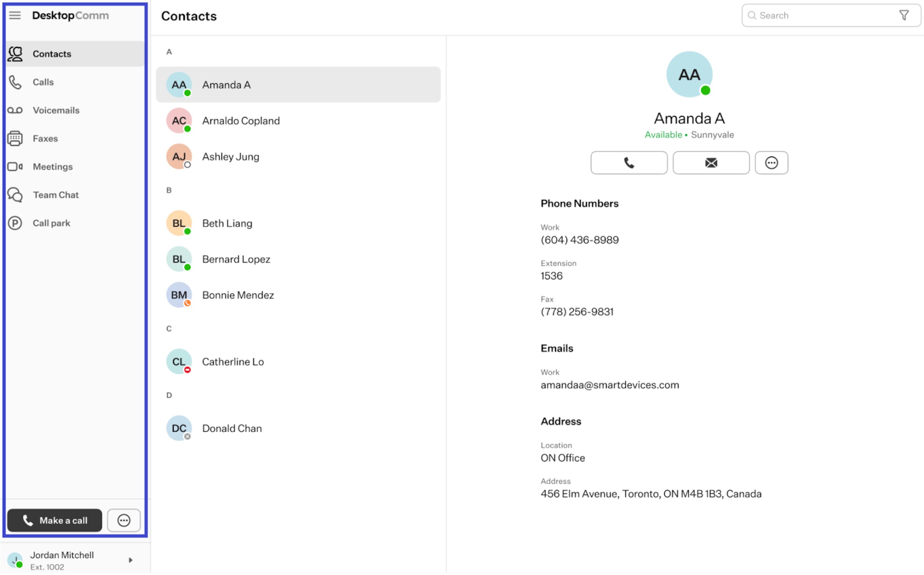Open the Contacts menu item
This screenshot has height=575, width=924.
tap(75, 54)
